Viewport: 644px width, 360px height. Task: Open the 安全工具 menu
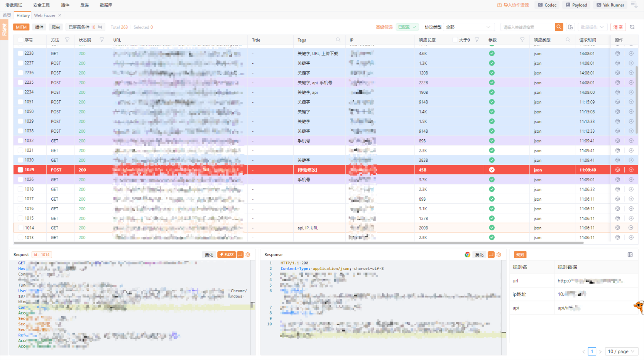(42, 5)
